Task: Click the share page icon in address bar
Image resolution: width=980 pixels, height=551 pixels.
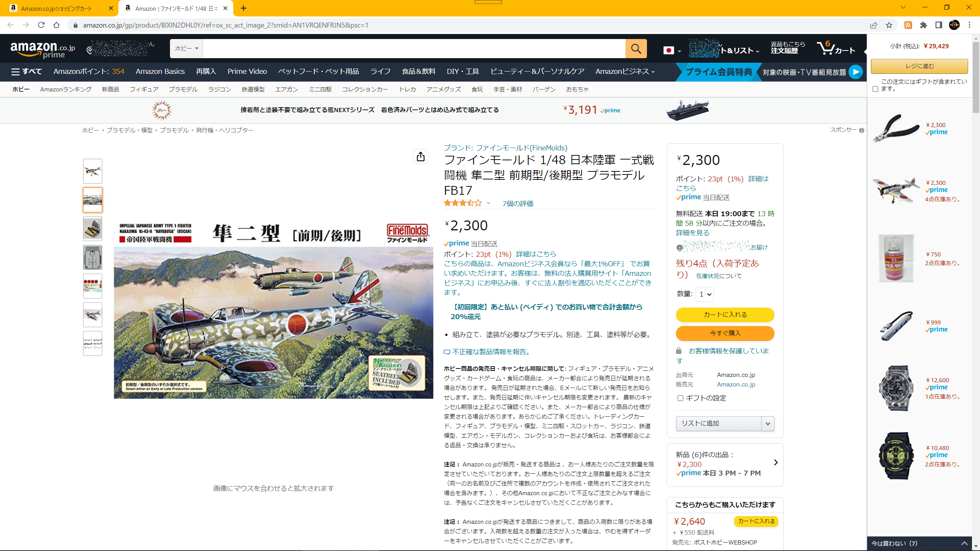Action: coord(874,25)
